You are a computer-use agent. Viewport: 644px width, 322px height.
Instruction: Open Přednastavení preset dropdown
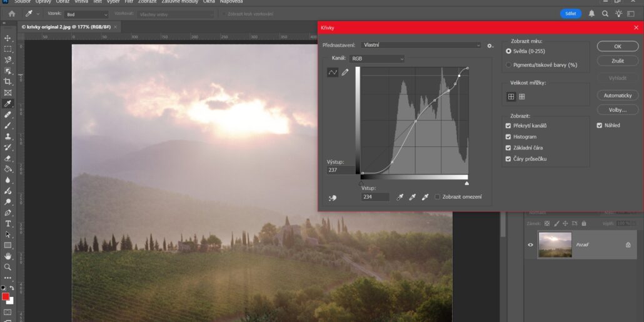click(x=421, y=45)
